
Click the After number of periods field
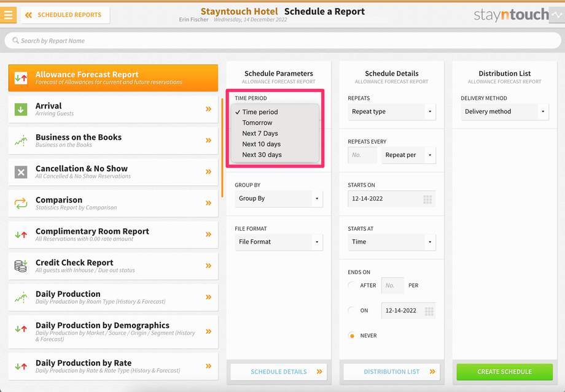tap(392, 286)
